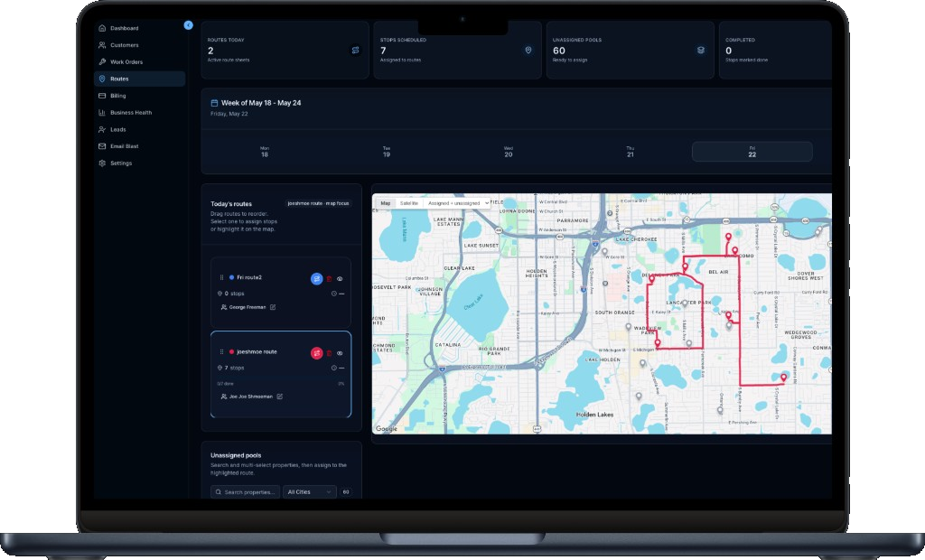Viewport: 925px width, 560px height.
Task: Click the Email Blast envelope icon
Action: pos(102,145)
